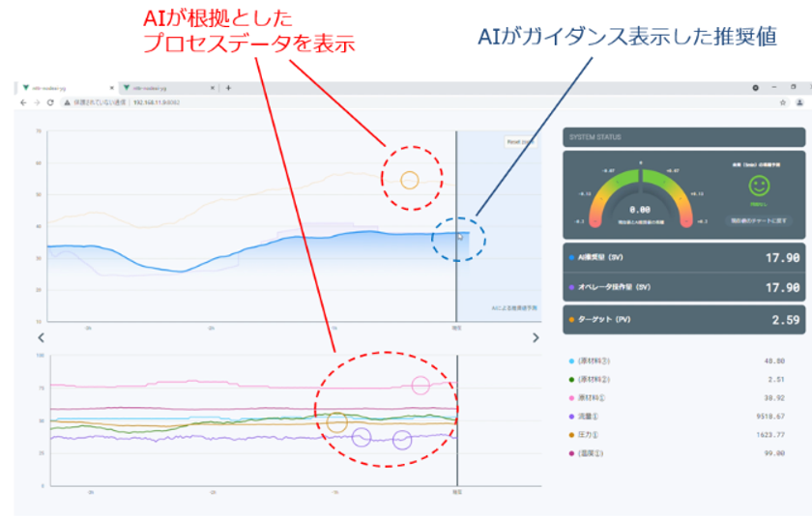Click the right chevron to view later data
Image resolution: width=812 pixels, height=519 pixels.
(536, 337)
